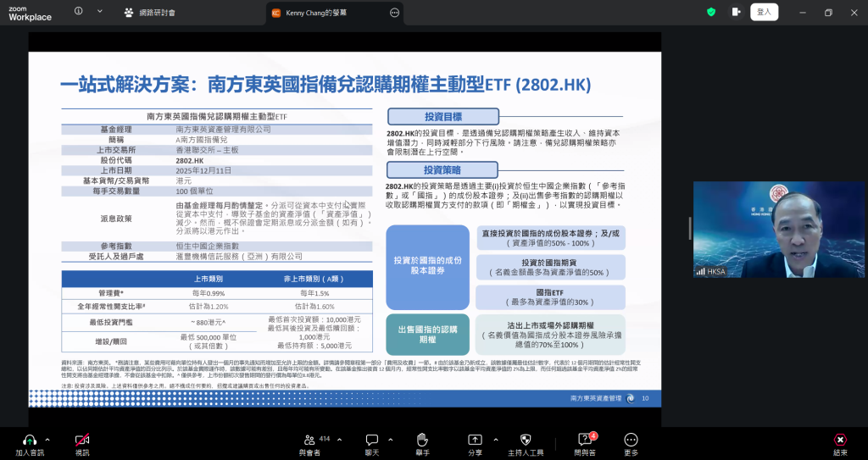Expand the audio options arrow
The width and height of the screenshot is (868, 460).
point(47,440)
